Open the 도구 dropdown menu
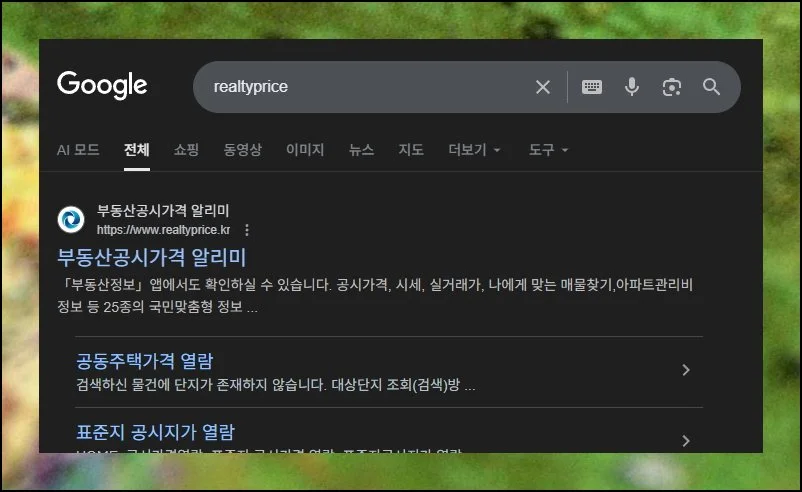Viewport: 802px width, 492px height. (x=548, y=150)
